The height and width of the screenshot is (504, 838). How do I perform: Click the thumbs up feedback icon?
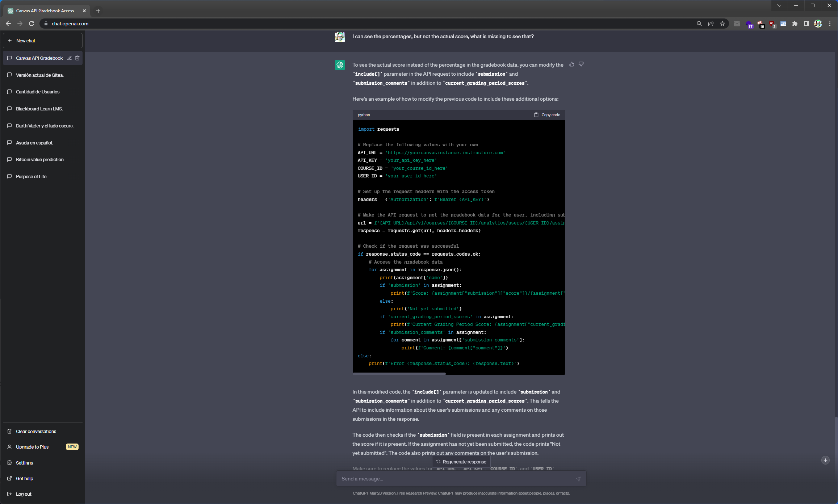pyautogui.click(x=571, y=64)
